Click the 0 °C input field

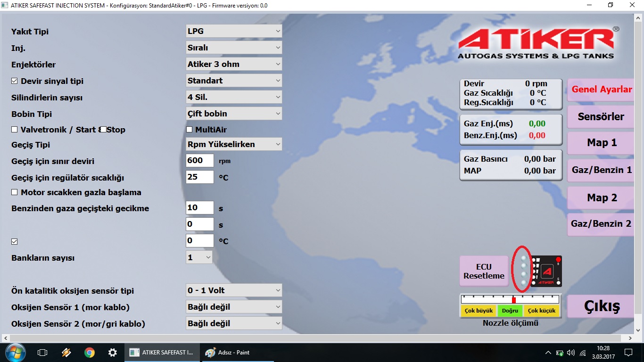coord(200,240)
